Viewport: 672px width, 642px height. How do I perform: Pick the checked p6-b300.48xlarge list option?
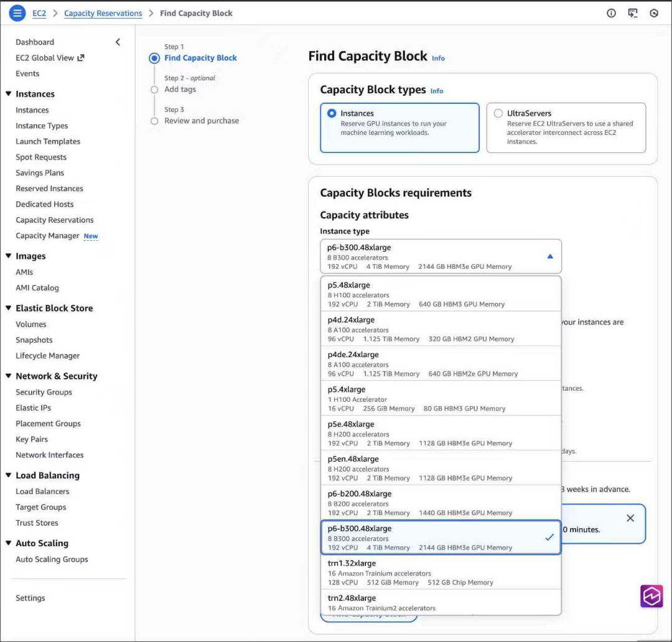coord(441,537)
